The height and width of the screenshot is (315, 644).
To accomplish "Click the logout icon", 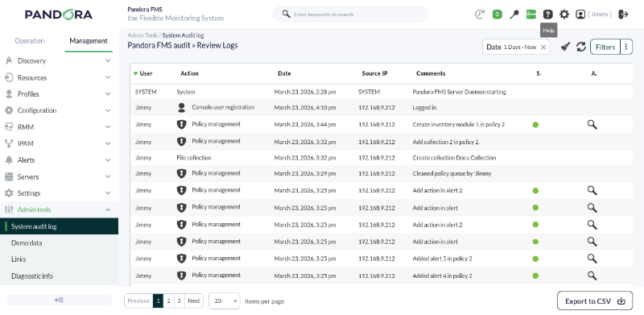I will pos(623,15).
